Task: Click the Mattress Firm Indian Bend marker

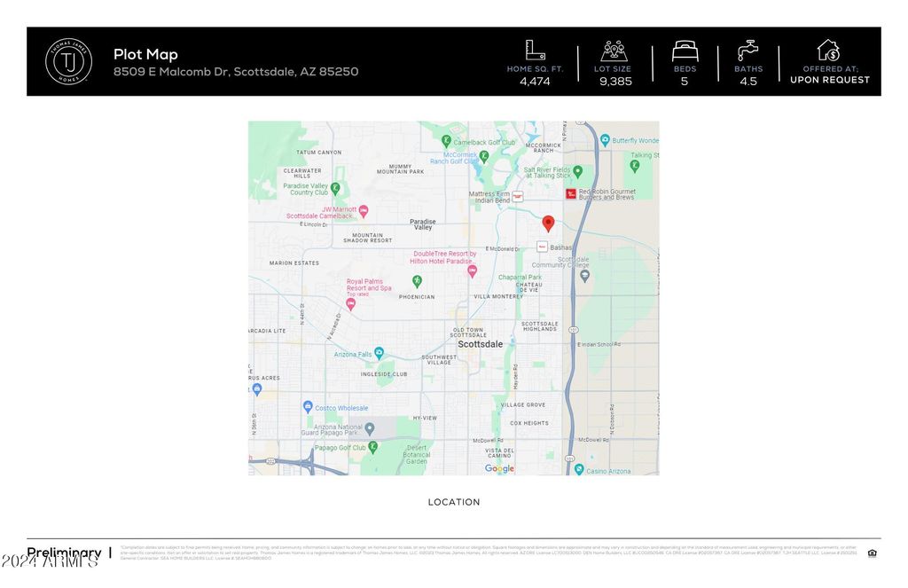Action: point(518,197)
